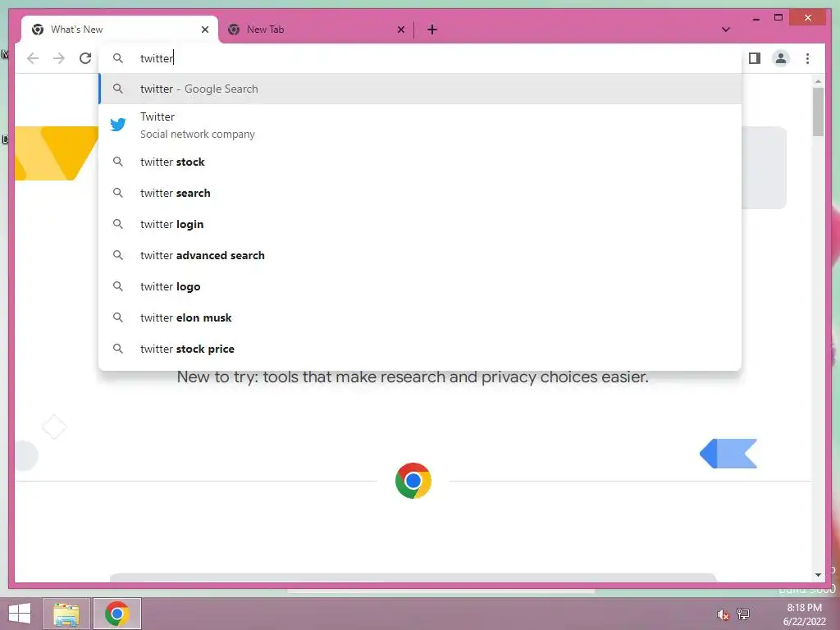Click the magnifier icon beside 'twitter login'
This screenshot has height=630, width=840.
tap(118, 223)
